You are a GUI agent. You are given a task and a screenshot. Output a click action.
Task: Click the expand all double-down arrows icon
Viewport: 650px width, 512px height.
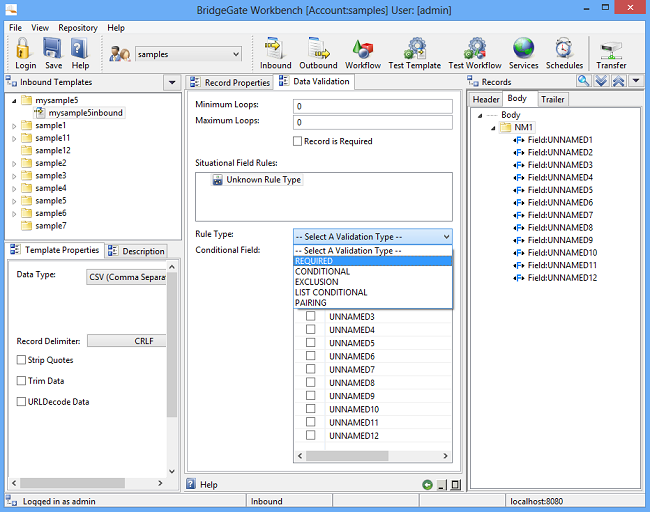pos(601,80)
